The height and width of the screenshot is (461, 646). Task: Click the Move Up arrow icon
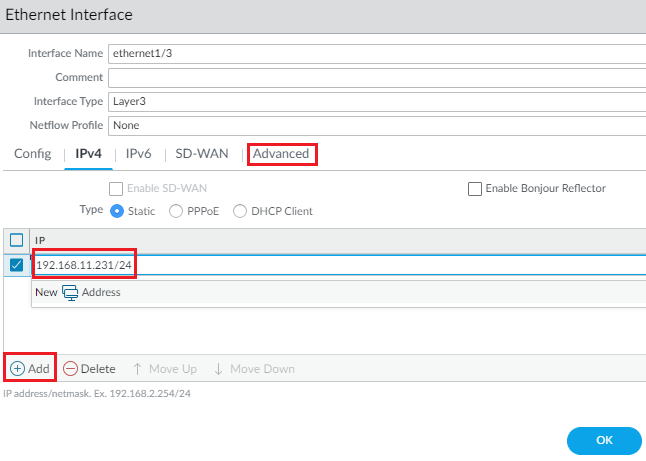pos(138,368)
